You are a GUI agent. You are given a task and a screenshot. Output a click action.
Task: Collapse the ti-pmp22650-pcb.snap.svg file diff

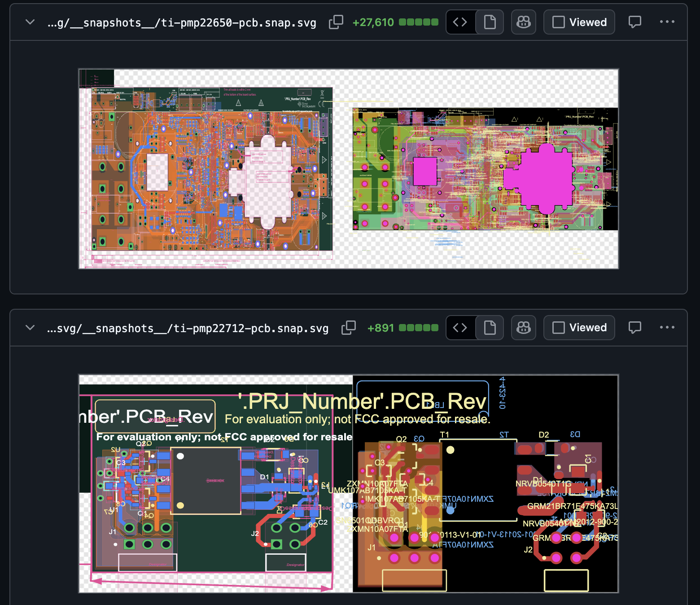click(30, 22)
